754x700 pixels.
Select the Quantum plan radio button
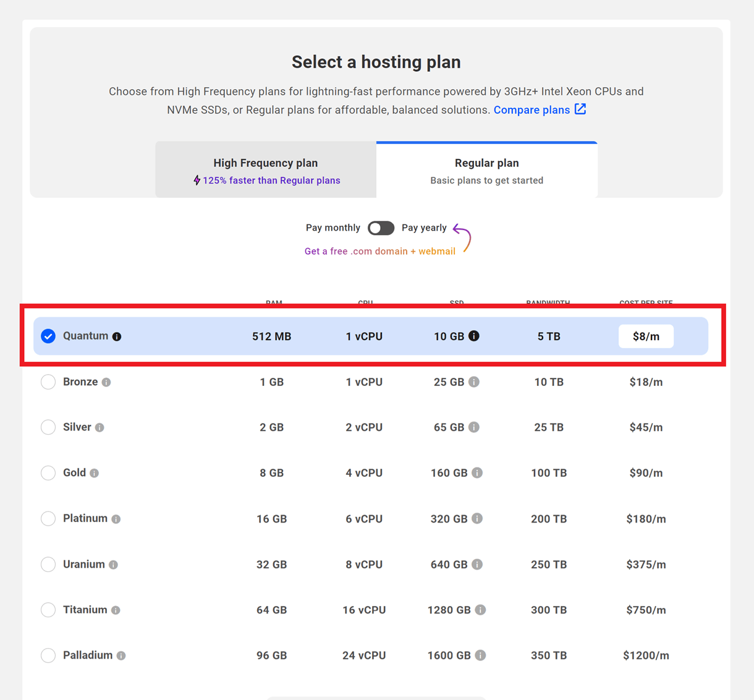[48, 336]
